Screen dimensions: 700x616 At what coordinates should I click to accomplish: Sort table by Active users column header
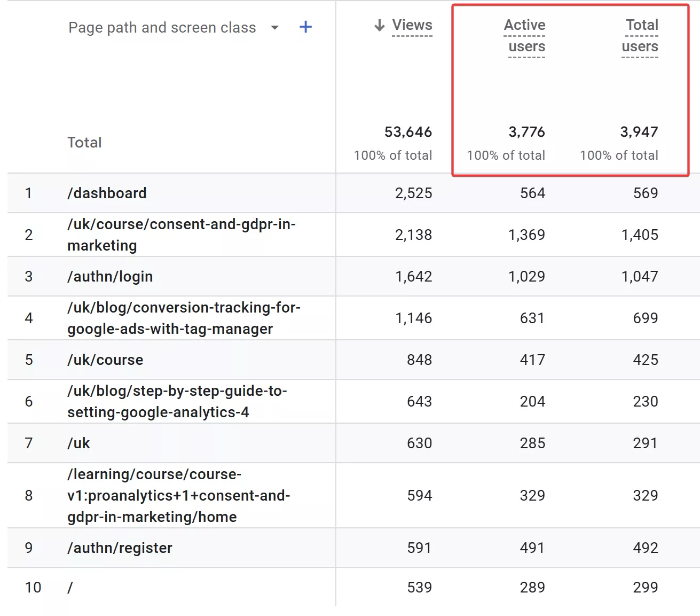(525, 36)
